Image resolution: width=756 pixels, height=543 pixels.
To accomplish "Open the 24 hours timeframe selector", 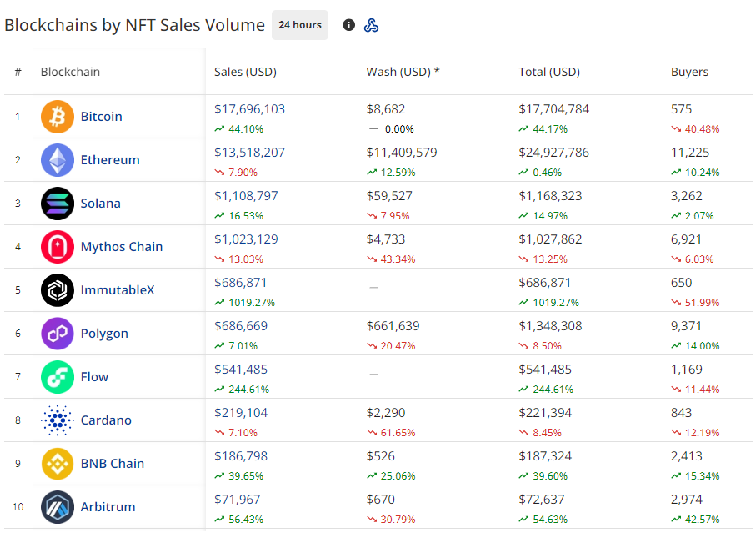I will [300, 25].
